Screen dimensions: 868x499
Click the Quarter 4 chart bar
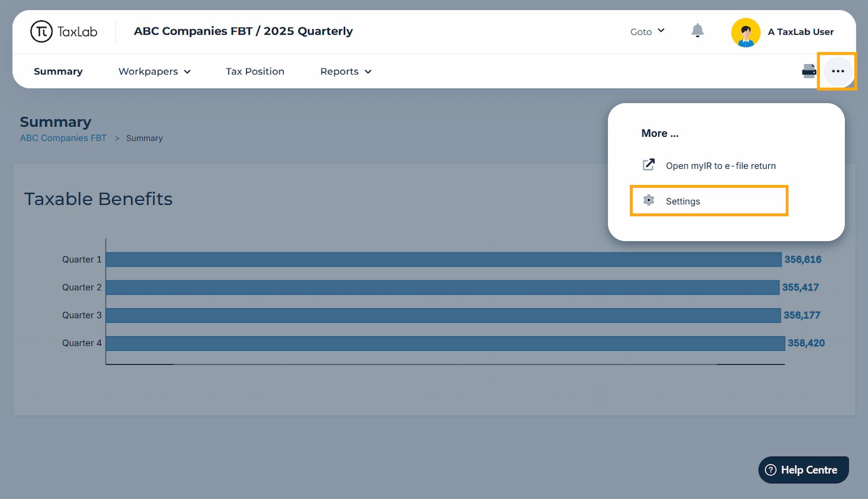click(x=445, y=343)
